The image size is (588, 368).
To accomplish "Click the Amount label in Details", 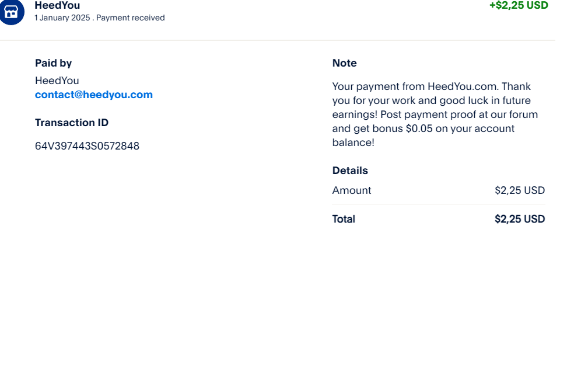I will 352,190.
